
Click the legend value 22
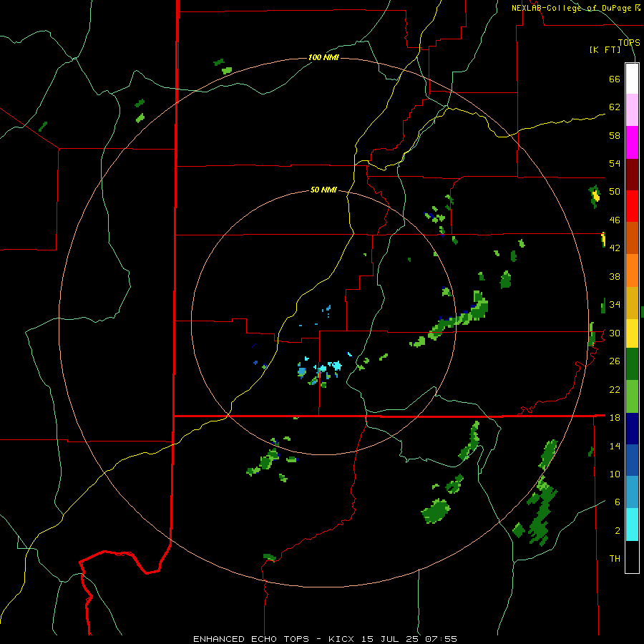(615, 390)
